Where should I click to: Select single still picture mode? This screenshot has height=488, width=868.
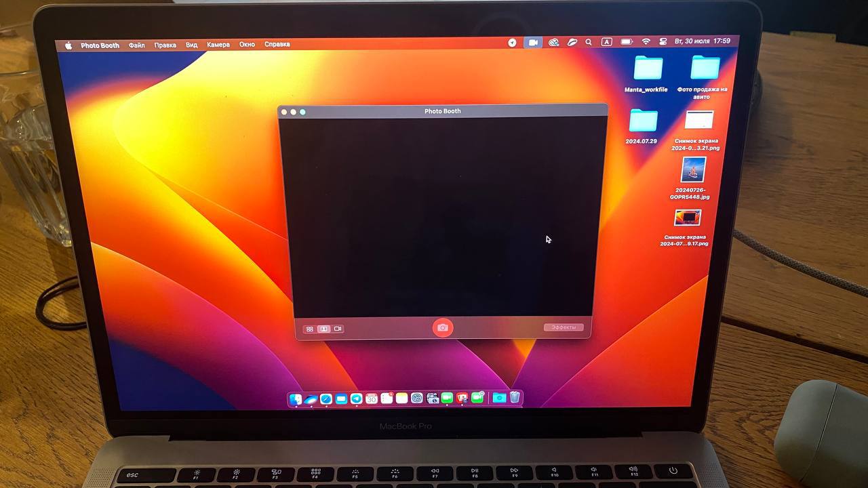[x=324, y=329]
